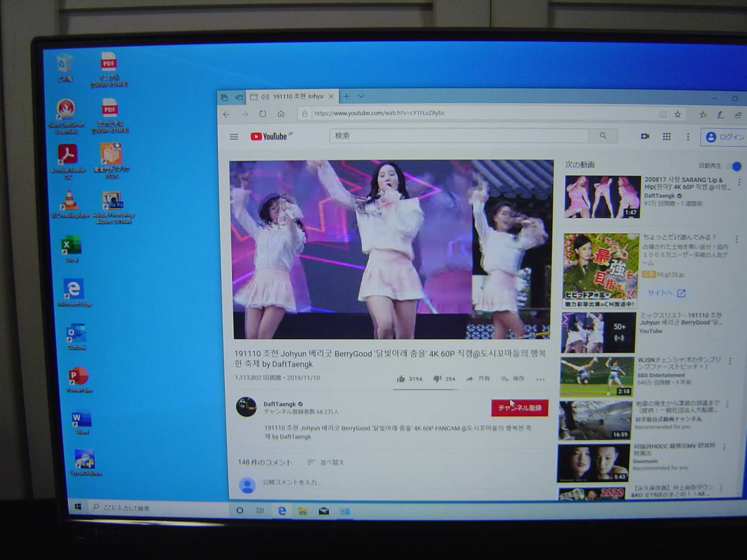The height and width of the screenshot is (560, 747).
Task: Toggle the autoplay switch
Action: (735, 166)
